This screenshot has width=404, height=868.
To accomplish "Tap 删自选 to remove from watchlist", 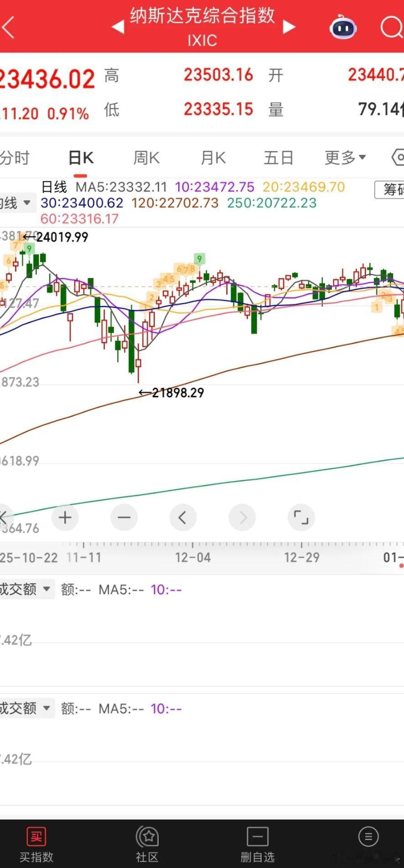I will [258, 844].
